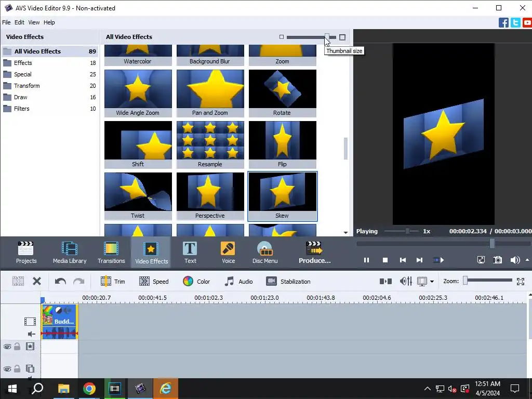The width and height of the screenshot is (532, 399).
Task: Open the Help menu
Action: [x=49, y=22]
